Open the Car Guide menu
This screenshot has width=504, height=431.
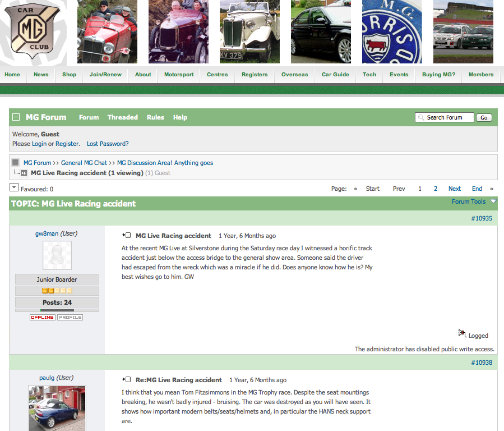(x=335, y=75)
